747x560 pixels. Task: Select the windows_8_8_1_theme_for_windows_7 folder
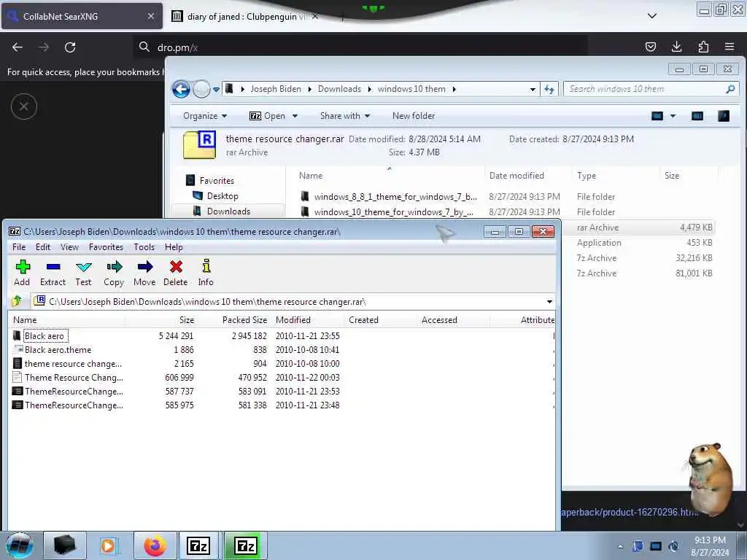click(389, 197)
